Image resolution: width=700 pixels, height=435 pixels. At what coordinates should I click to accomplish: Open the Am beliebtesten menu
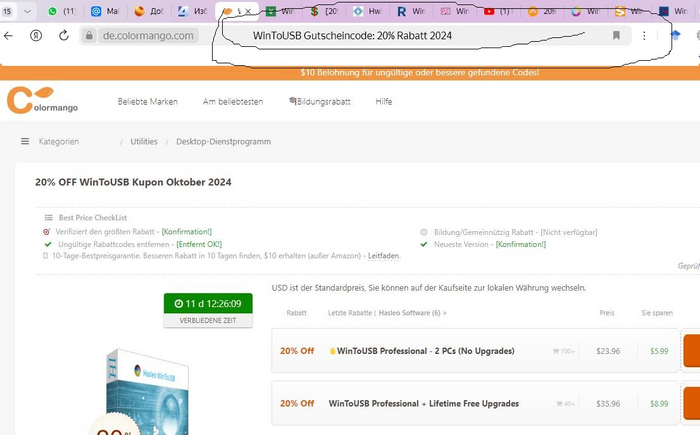click(x=233, y=101)
